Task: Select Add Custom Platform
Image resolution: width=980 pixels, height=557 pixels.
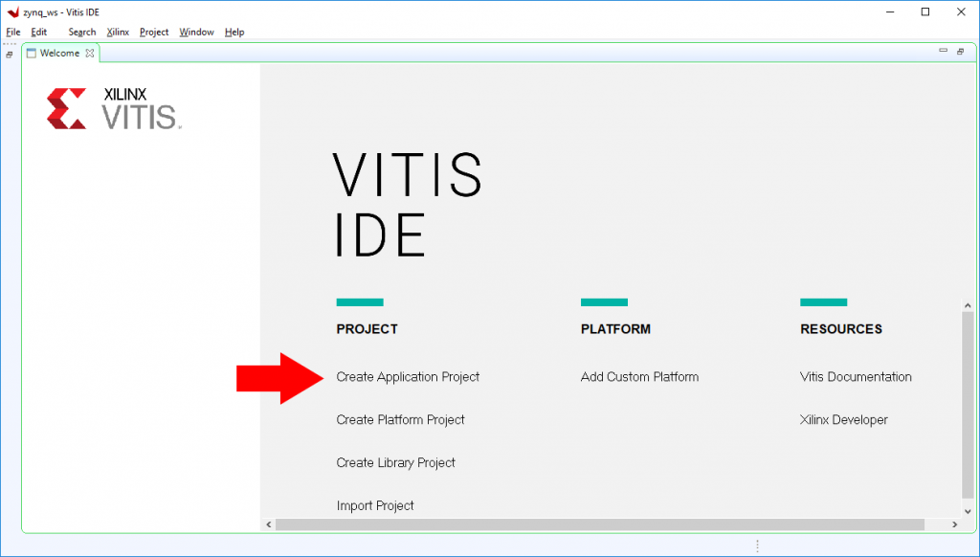Action: click(x=639, y=377)
